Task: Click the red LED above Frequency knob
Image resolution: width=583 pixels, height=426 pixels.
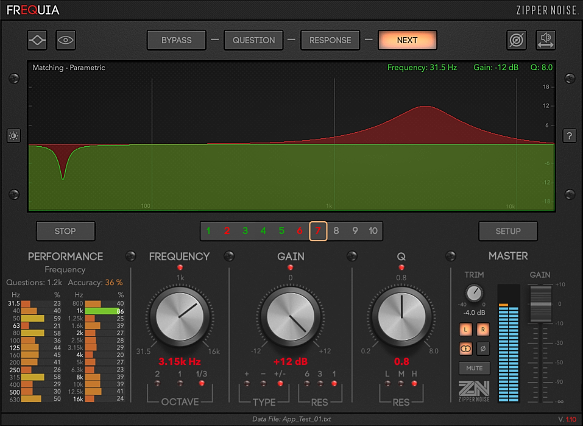Action: tap(180, 267)
